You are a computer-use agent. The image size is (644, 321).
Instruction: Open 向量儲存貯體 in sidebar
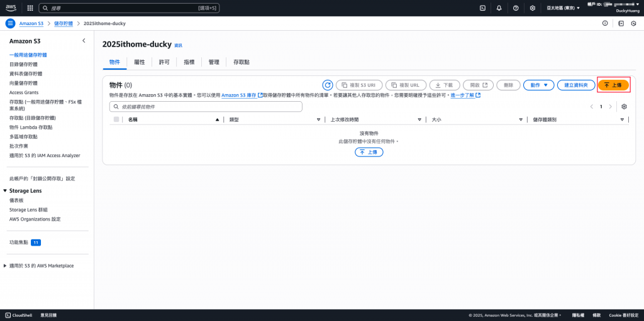click(24, 84)
